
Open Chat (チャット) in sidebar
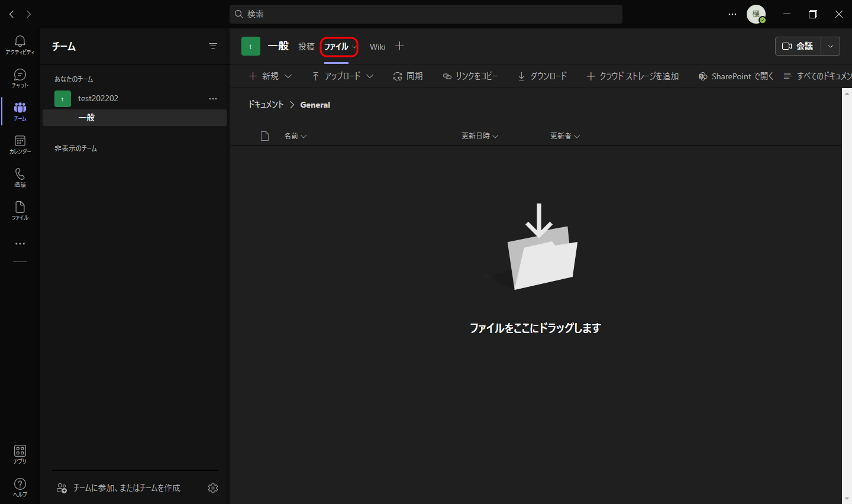(x=20, y=78)
